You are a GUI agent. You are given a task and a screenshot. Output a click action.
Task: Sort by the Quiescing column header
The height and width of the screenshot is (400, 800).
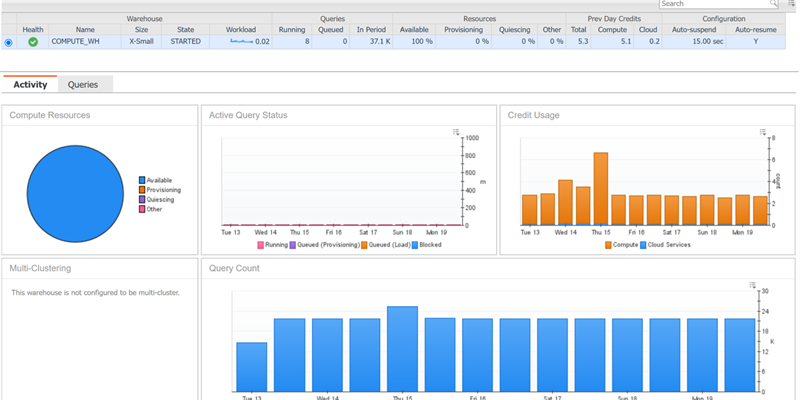point(514,30)
